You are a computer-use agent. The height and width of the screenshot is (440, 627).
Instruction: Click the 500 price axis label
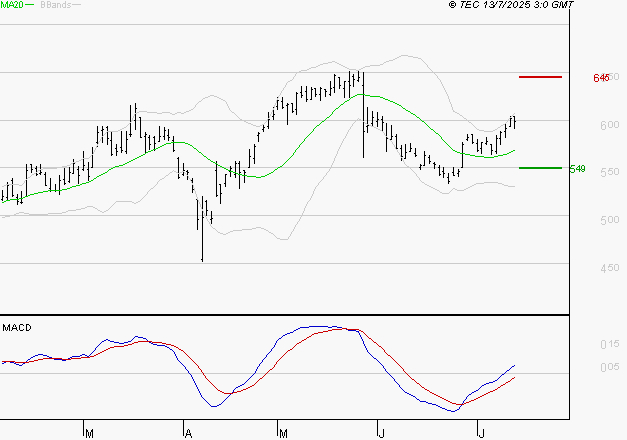[x=609, y=220]
